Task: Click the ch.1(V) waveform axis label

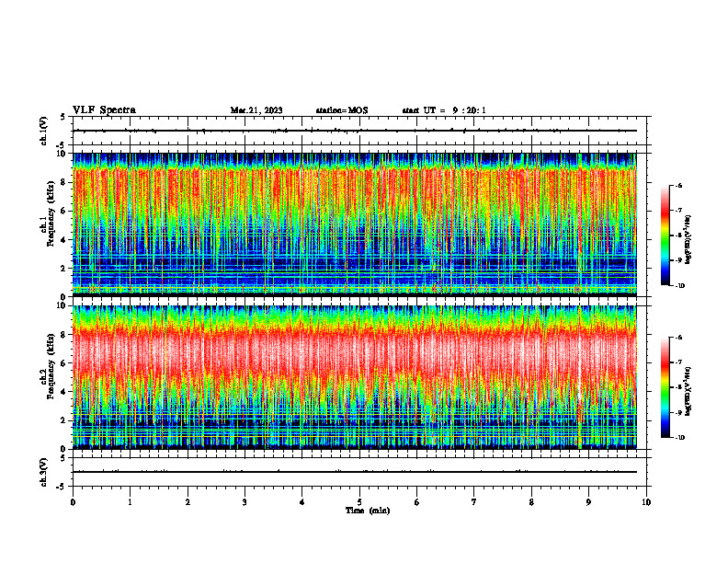Action: coord(44,130)
